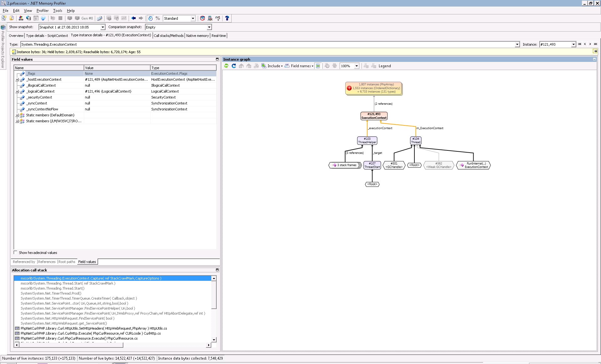The height and width of the screenshot is (364, 601).
Task: Select the _securityContext field row
Action: [115, 97]
